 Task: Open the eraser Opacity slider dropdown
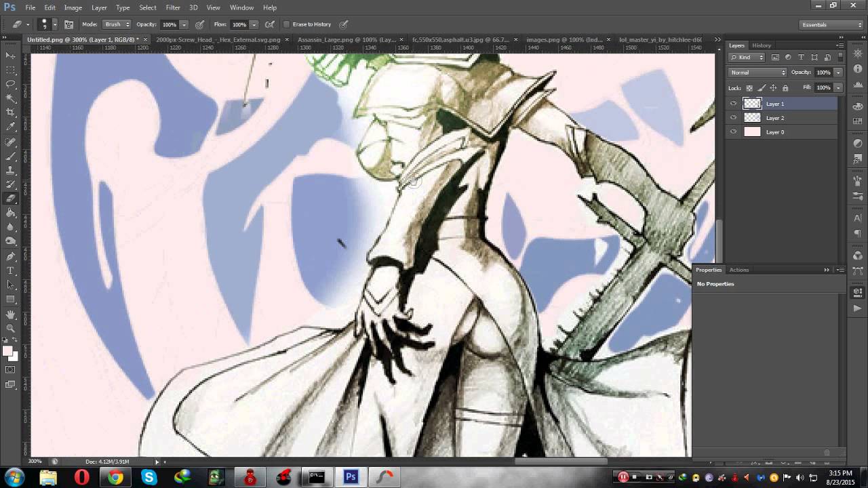[183, 24]
